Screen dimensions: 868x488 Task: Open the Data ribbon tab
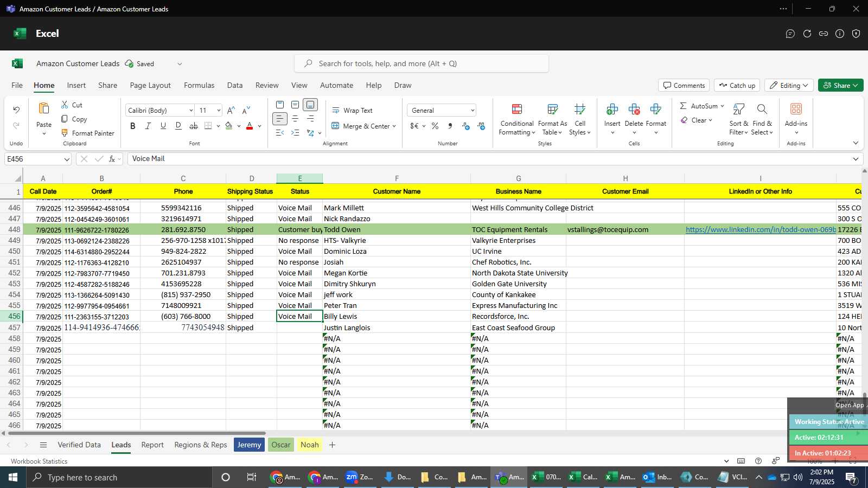(x=235, y=85)
